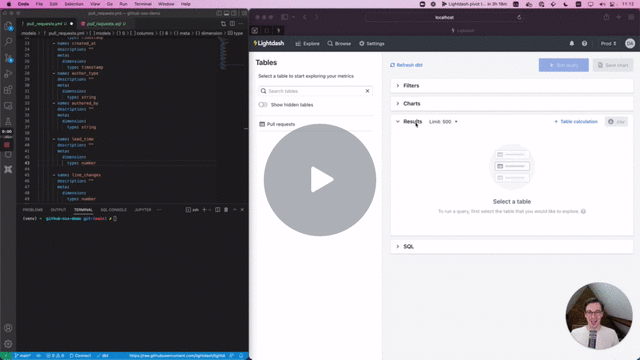
Task: Click the Save chart button
Action: point(613,65)
